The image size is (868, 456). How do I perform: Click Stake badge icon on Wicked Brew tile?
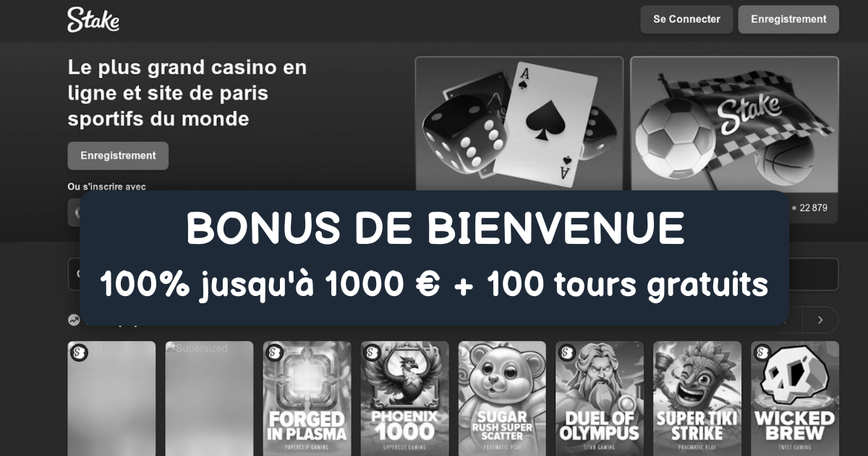[x=762, y=352]
